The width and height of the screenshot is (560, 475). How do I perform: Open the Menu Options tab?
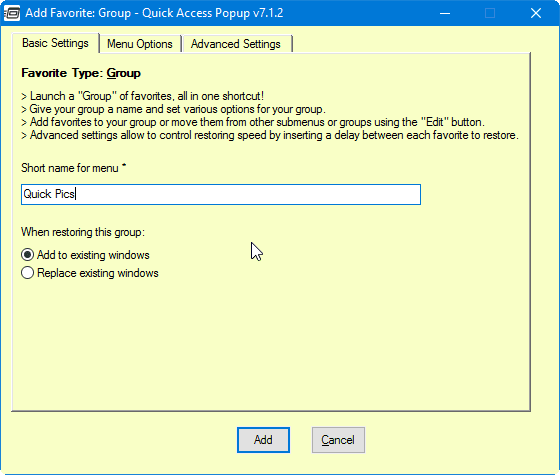point(140,44)
